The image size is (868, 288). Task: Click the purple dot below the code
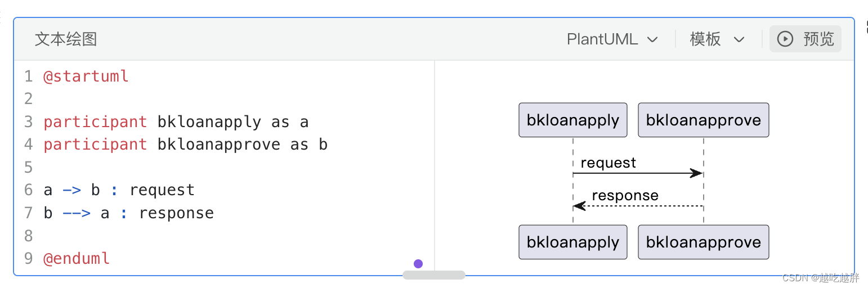click(x=418, y=264)
